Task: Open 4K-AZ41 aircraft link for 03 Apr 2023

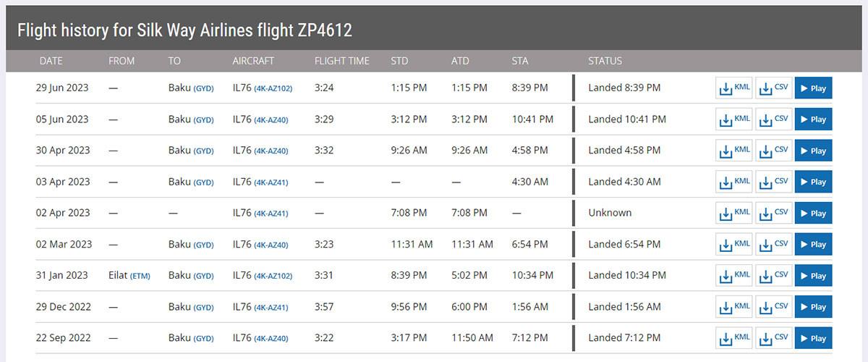Action: 271,182
